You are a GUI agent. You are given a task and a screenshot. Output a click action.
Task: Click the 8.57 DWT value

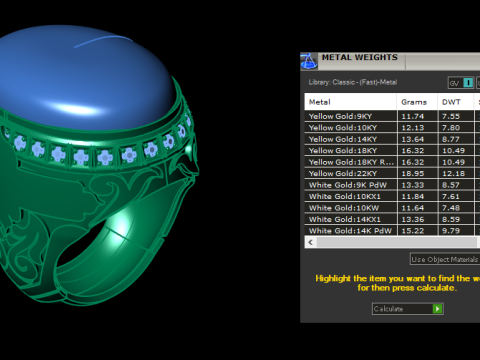tap(451, 185)
